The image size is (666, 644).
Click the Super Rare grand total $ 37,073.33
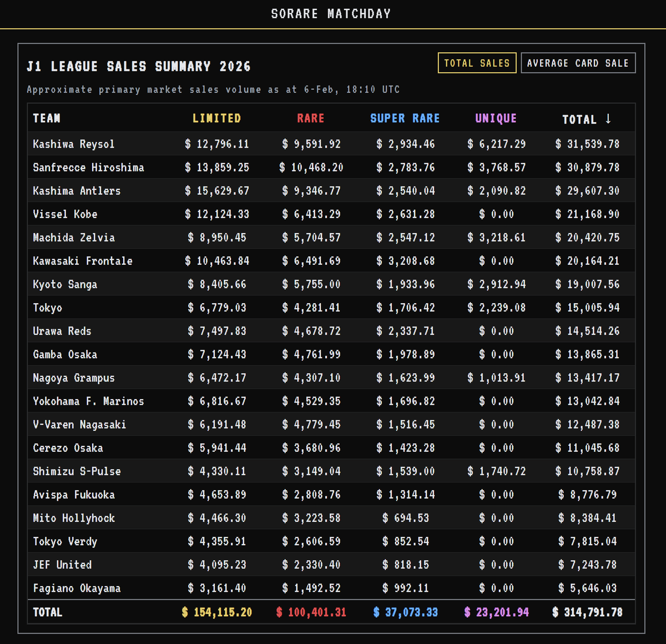[x=405, y=612]
